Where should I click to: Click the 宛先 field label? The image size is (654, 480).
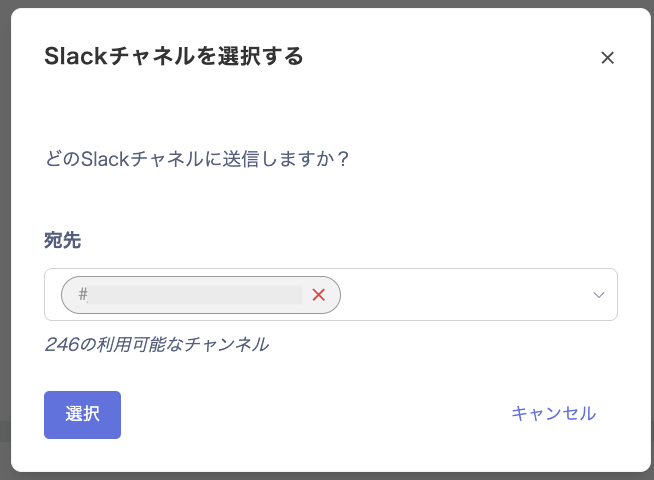point(63,240)
